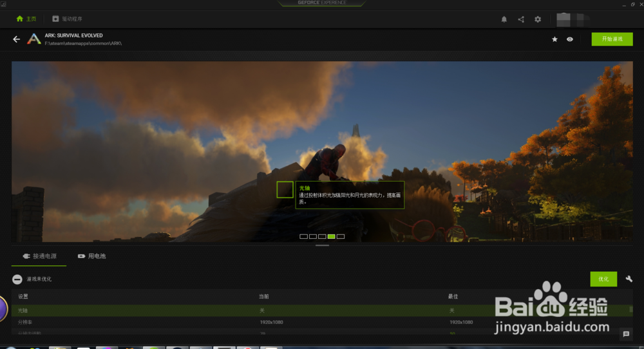Open the user account avatar
This screenshot has width=644, height=349.
point(563,19)
